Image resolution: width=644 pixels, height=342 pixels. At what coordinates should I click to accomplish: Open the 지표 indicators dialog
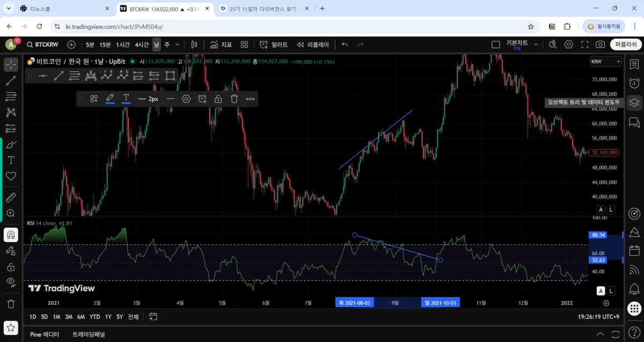(221, 44)
